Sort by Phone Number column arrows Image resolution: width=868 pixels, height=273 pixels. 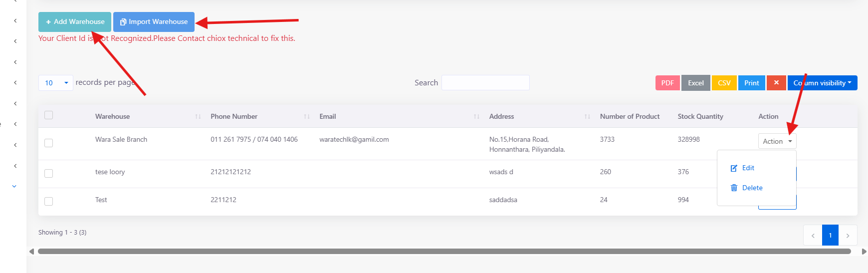pos(307,117)
